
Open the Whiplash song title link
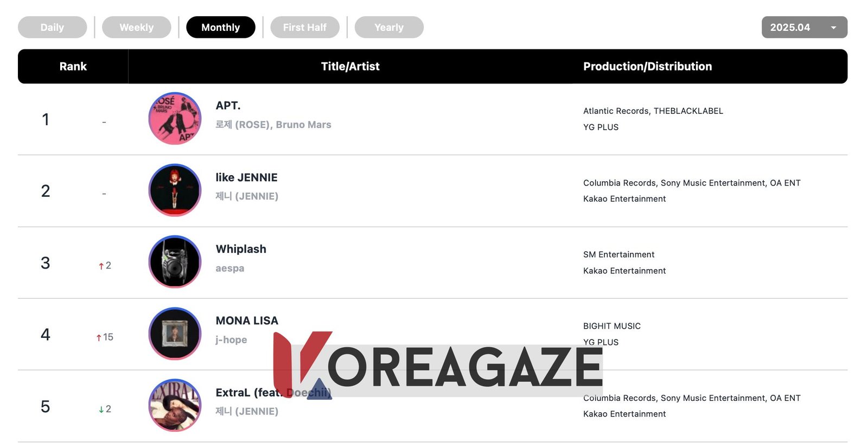tap(241, 249)
